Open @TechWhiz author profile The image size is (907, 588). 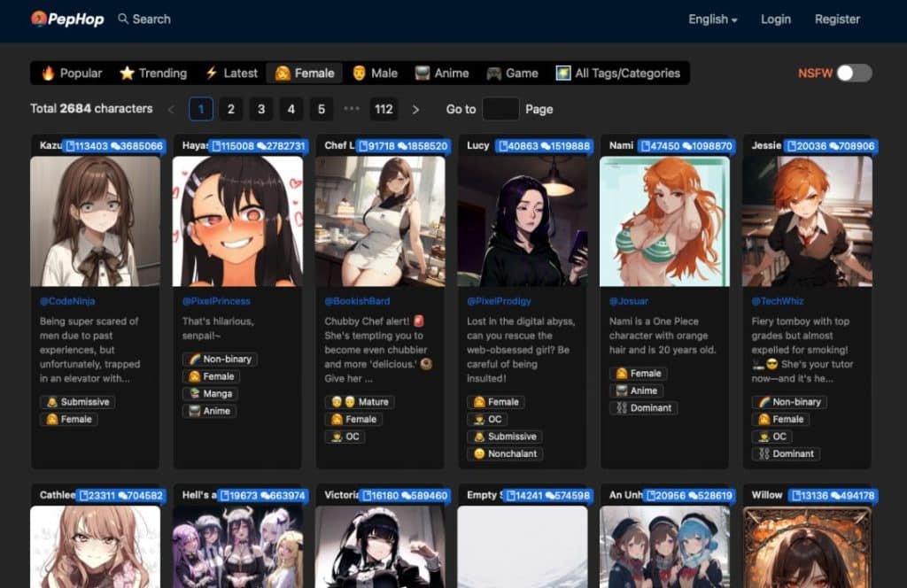(x=777, y=301)
